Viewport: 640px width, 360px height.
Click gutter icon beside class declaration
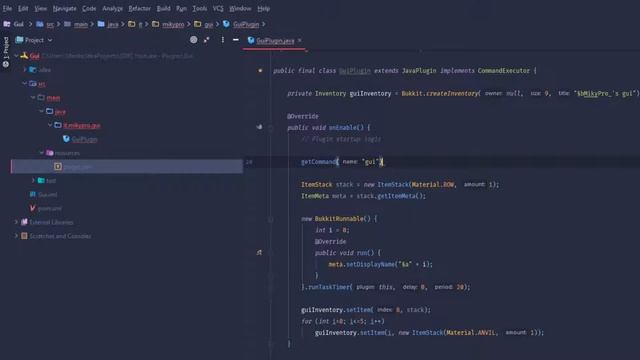260,71
